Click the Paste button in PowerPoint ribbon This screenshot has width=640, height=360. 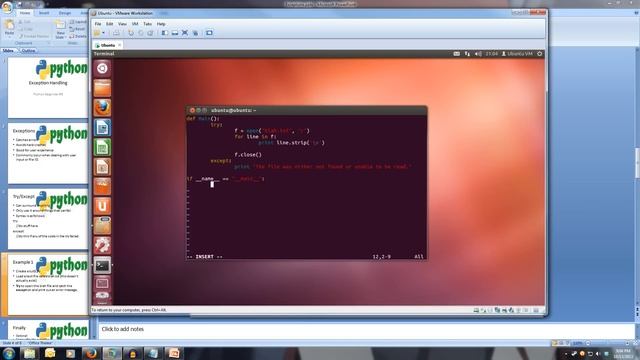point(9,28)
